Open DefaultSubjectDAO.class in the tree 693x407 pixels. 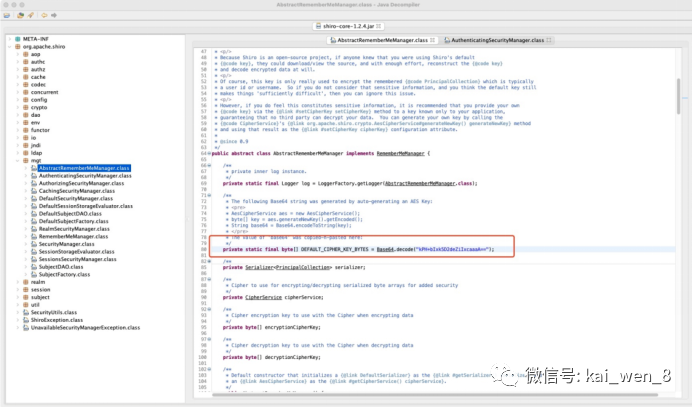tap(70, 213)
